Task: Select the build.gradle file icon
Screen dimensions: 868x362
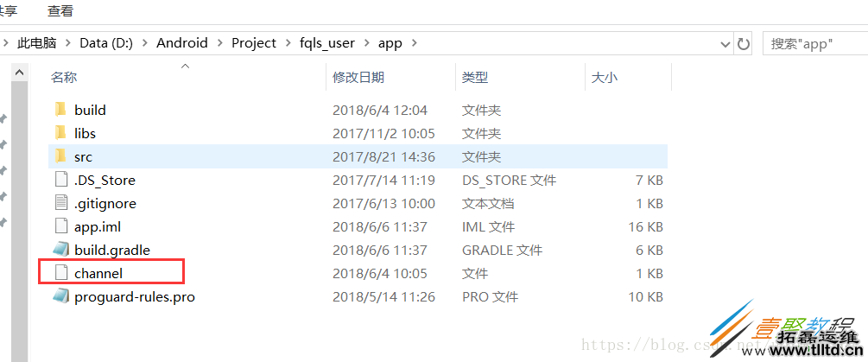Action: (x=61, y=250)
